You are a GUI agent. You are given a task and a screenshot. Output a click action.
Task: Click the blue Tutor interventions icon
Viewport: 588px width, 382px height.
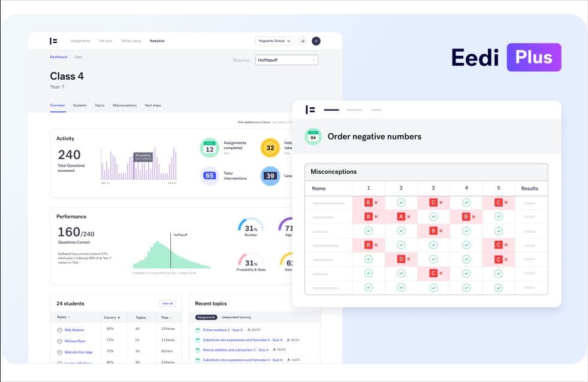209,175
